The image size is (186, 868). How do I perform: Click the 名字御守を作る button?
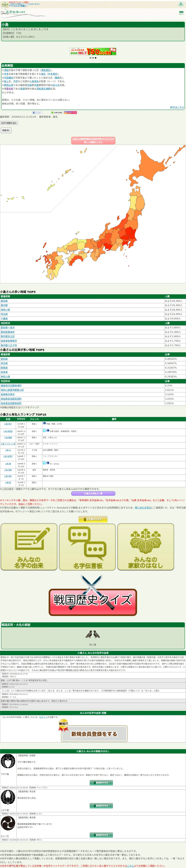coord(93,519)
